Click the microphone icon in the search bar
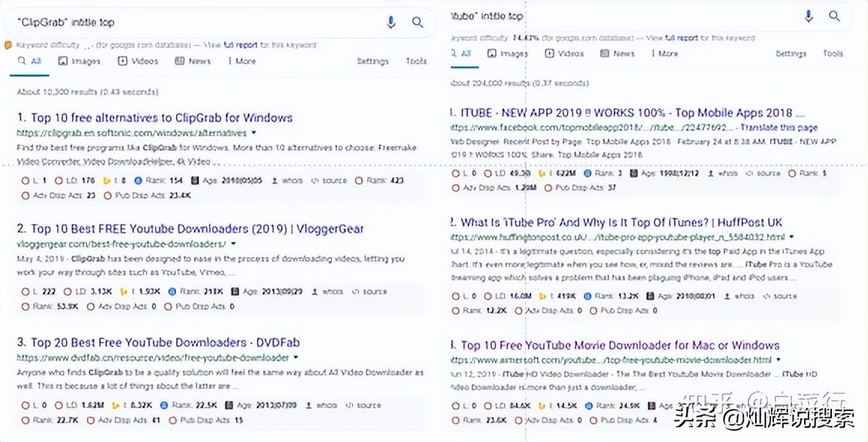The height and width of the screenshot is (442, 868). [390, 22]
